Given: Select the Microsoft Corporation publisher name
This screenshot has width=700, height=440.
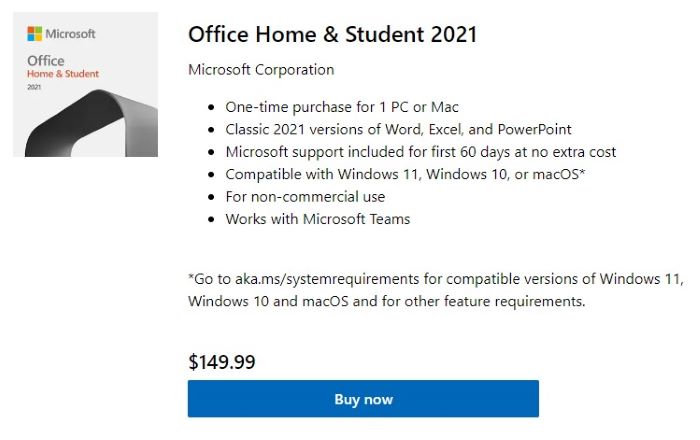Looking at the screenshot, I should coord(261,70).
